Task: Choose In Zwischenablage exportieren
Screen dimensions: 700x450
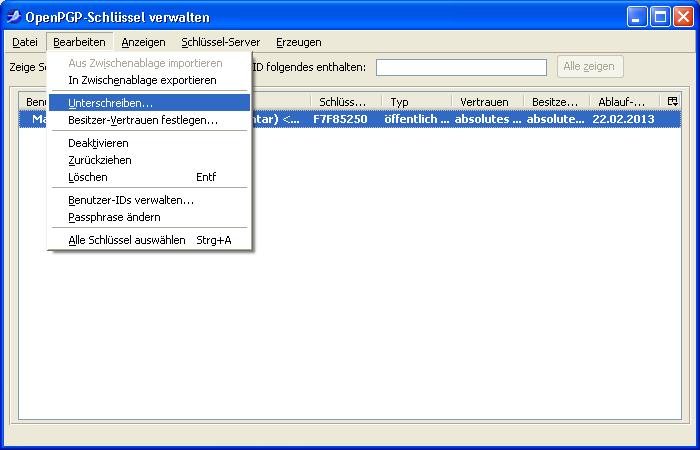Action: pyautogui.click(x=149, y=80)
